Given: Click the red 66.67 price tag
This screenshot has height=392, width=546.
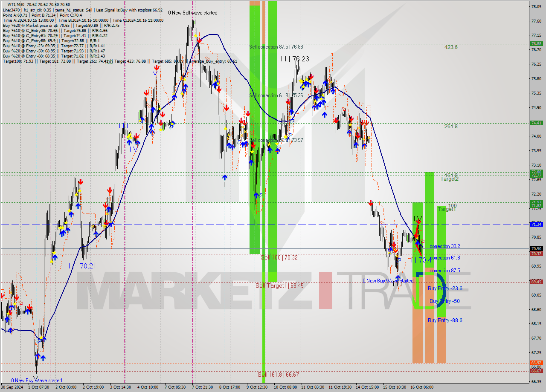Looking at the screenshot, I should pyautogui.click(x=536, y=371).
